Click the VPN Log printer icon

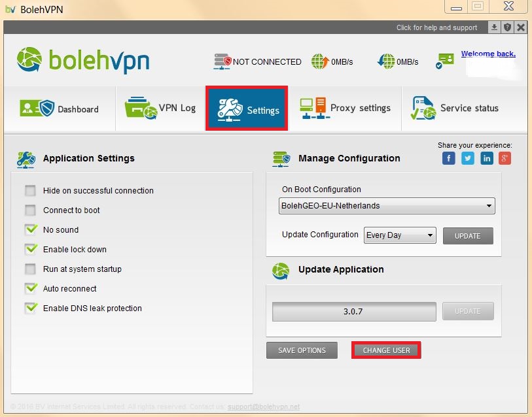click(x=141, y=108)
